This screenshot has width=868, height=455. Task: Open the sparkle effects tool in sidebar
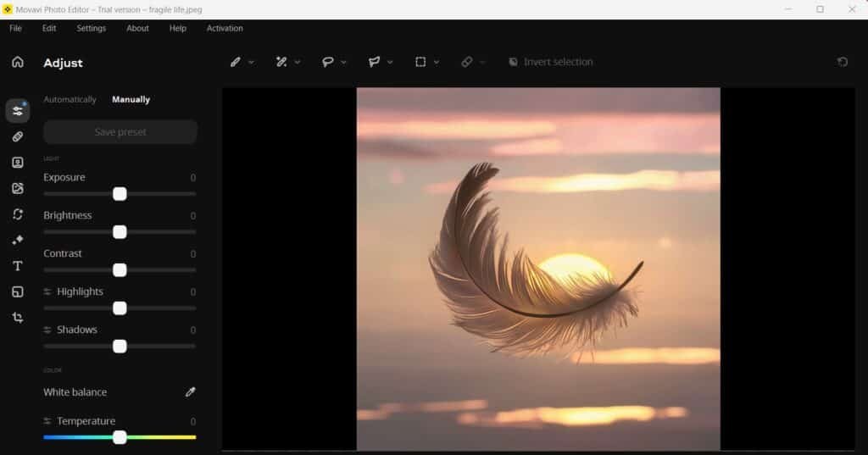(17, 241)
